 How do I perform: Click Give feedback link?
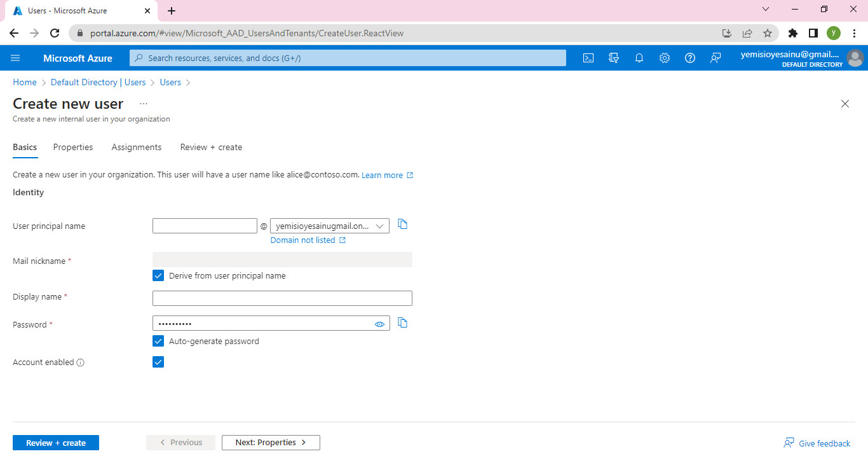(817, 443)
